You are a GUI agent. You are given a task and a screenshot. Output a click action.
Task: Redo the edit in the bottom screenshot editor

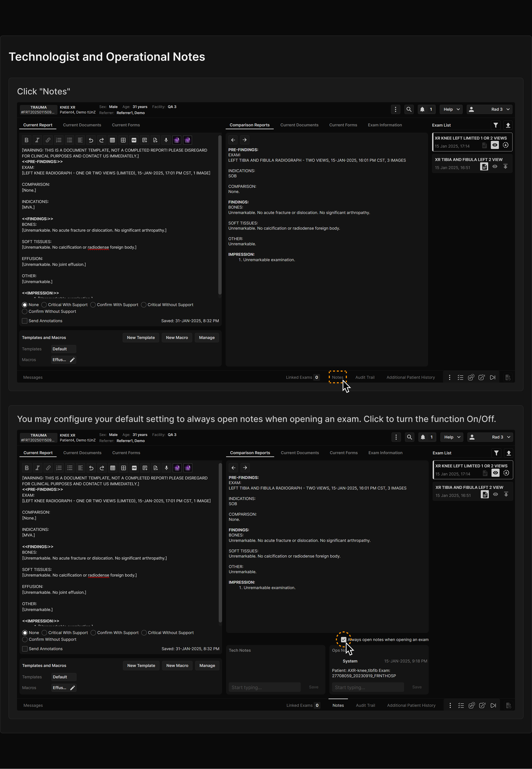(x=102, y=468)
